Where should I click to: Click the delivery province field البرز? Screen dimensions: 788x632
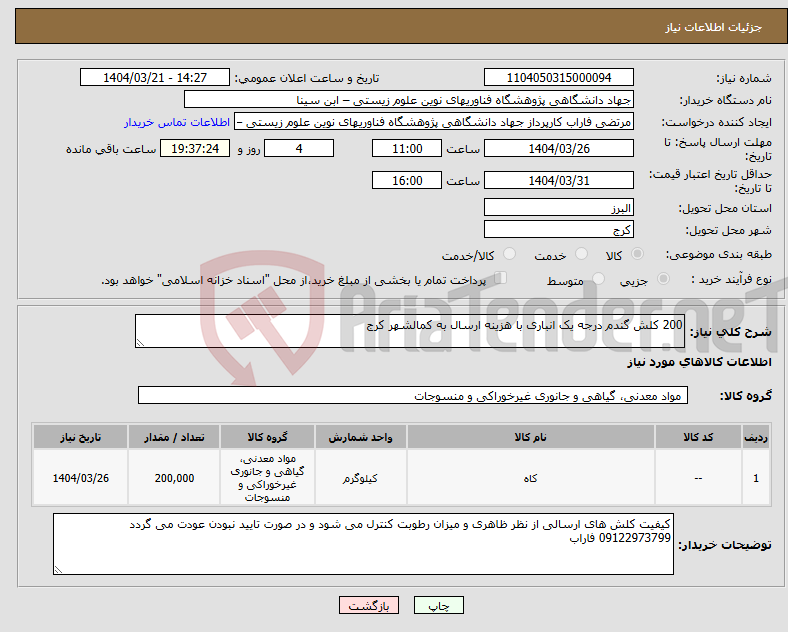[x=559, y=207]
